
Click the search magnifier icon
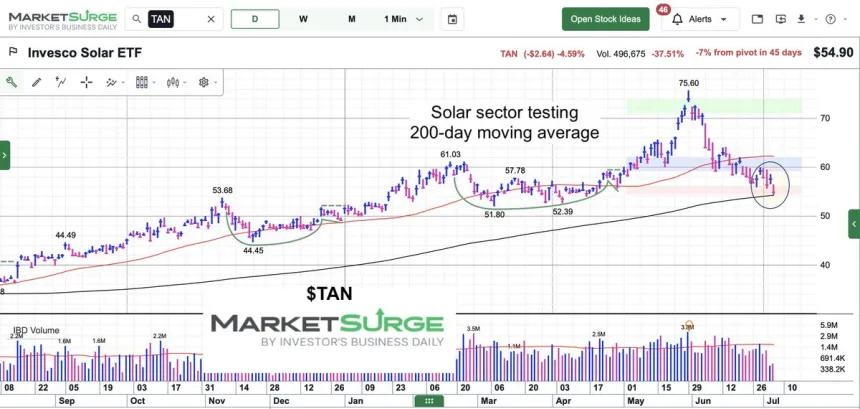[x=137, y=19]
